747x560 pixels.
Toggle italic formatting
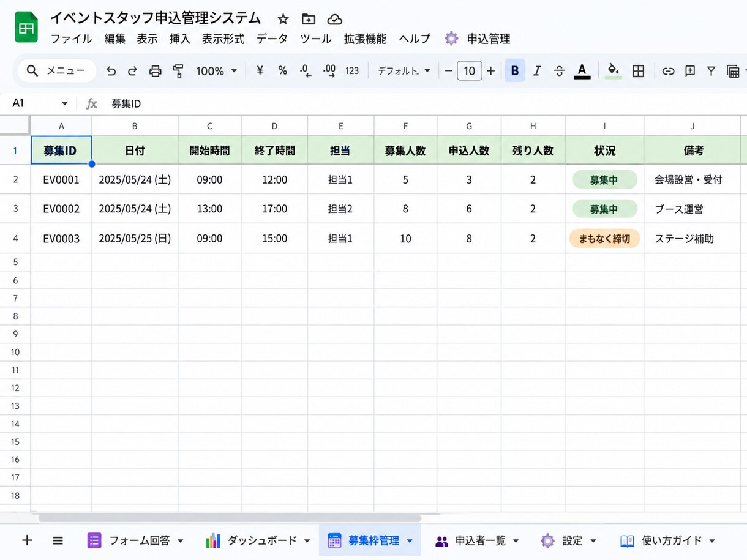tap(537, 71)
